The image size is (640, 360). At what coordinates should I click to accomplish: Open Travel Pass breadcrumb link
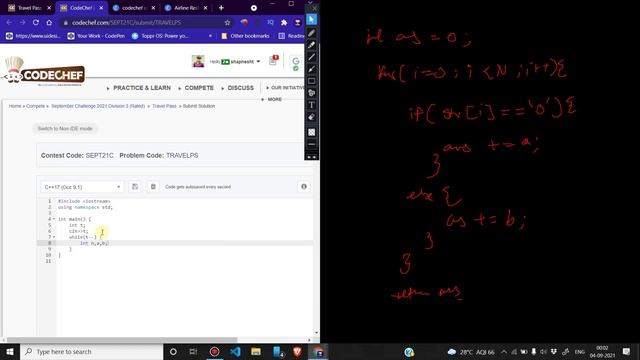pyautogui.click(x=164, y=106)
